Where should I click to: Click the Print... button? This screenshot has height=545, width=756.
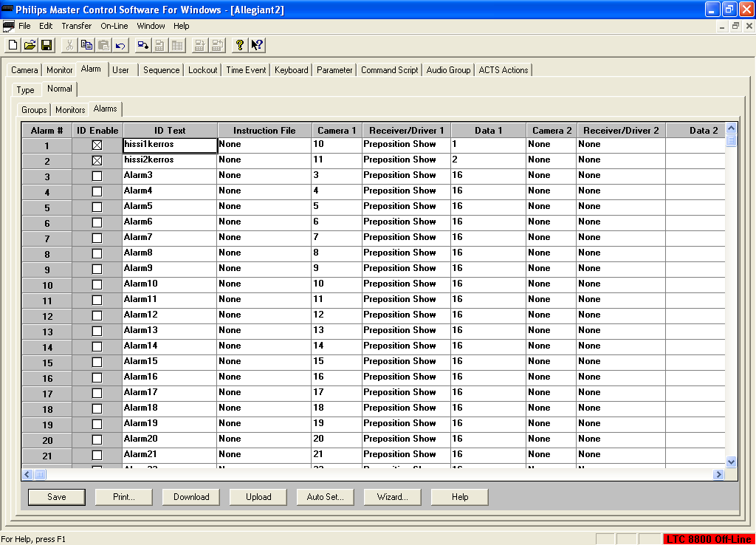[124, 497]
